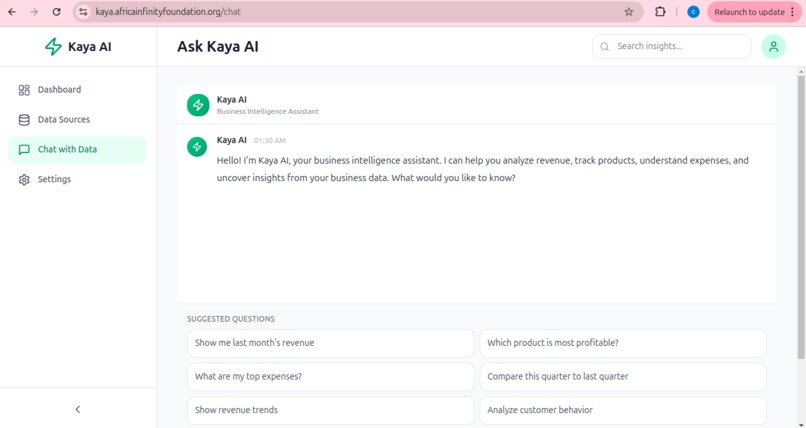806x428 pixels.
Task: Open Dashboard from the sidebar
Action: pyautogui.click(x=77, y=89)
